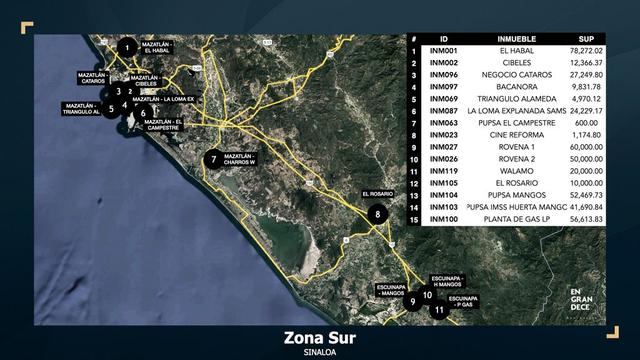Select map marker 8 at El Rosario
The width and height of the screenshot is (640, 360).
click(x=378, y=214)
